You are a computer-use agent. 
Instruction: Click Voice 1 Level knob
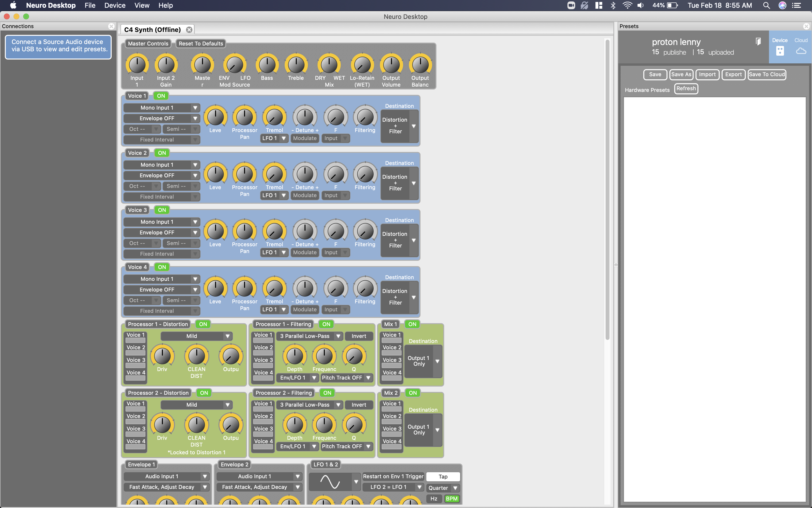(215, 117)
